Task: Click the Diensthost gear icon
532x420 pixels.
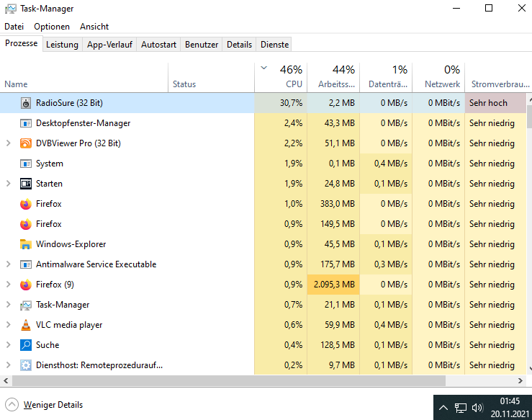Action: coord(26,365)
